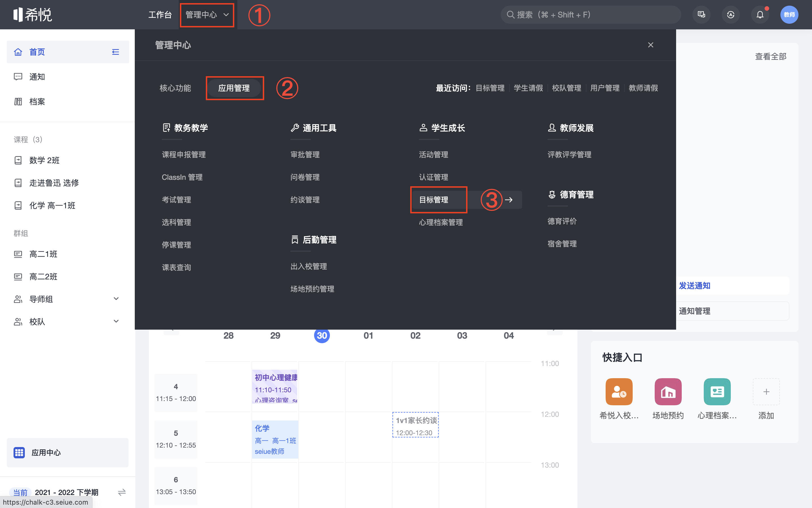Open 心理档案管理
The height and width of the screenshot is (508, 812).
441,222
